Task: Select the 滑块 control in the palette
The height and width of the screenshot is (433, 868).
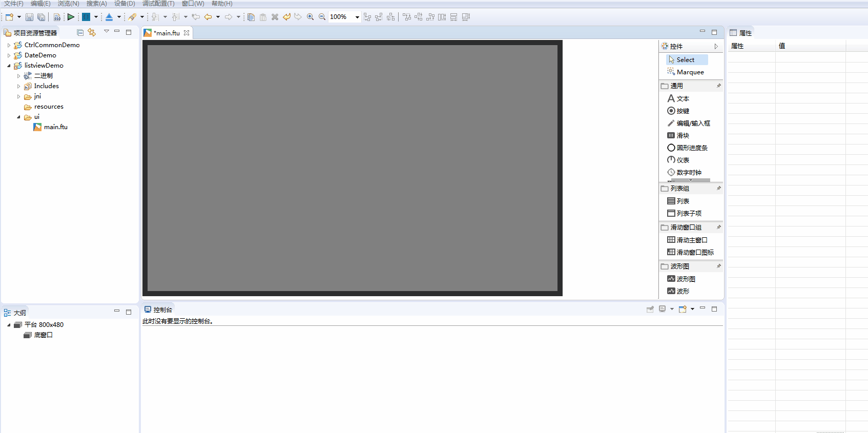Action: [x=678, y=135]
